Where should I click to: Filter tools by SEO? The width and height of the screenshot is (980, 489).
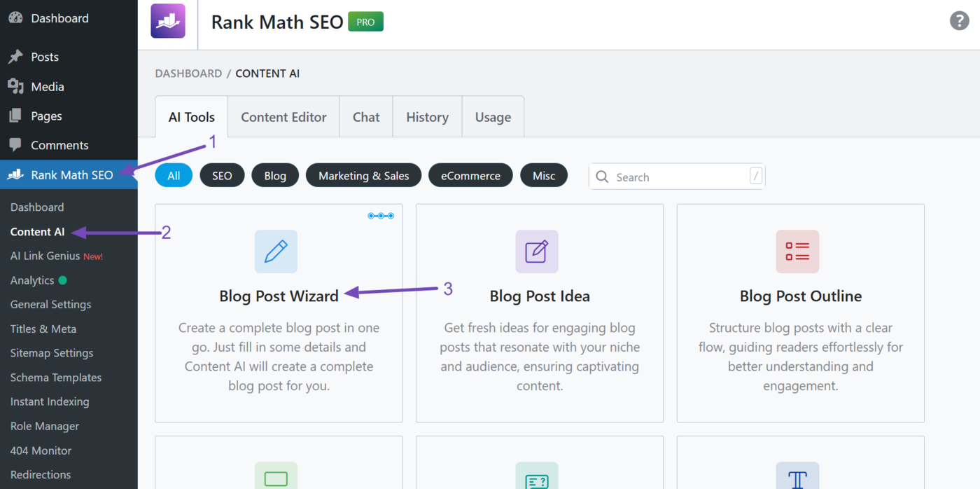(x=222, y=176)
